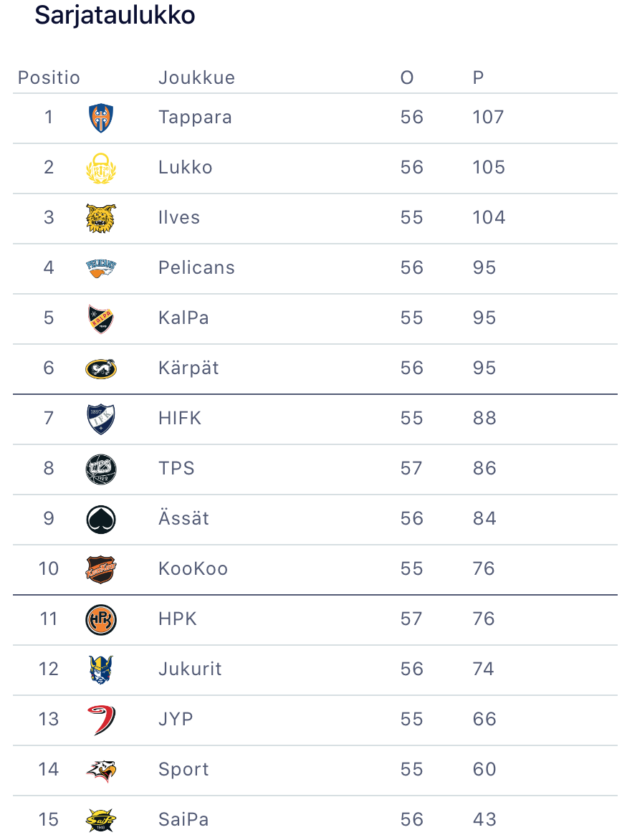Click the KalPa team logo
Screen dimensions: 632x840
click(x=100, y=319)
